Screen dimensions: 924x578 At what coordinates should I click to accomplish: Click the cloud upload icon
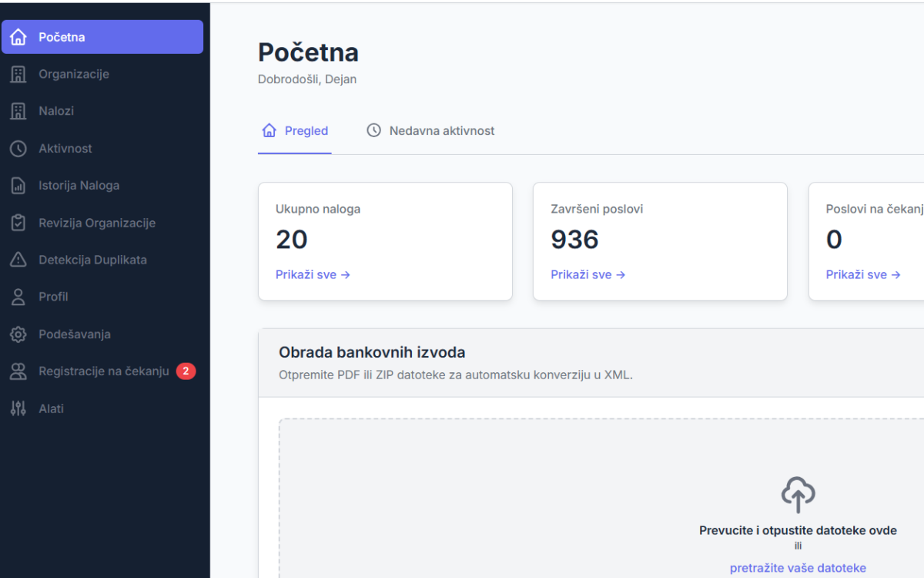(x=798, y=495)
